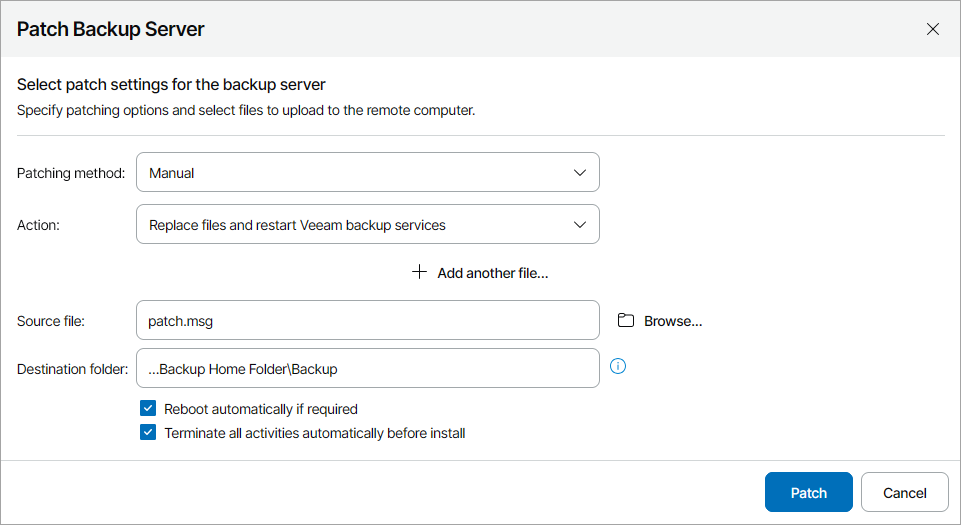Click 'Terminate all activities automatically before install' label
961x525 pixels.
pos(314,433)
